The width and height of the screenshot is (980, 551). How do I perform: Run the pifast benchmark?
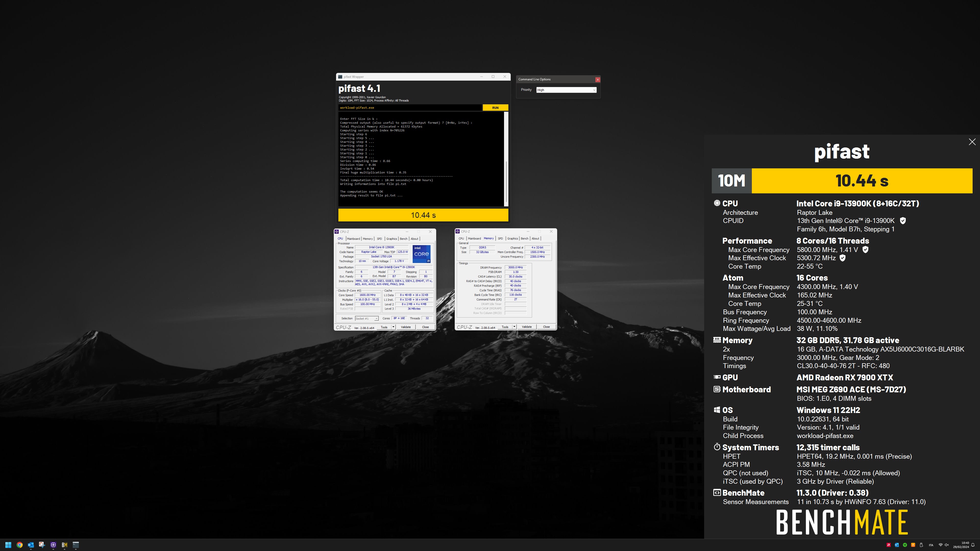(x=495, y=108)
